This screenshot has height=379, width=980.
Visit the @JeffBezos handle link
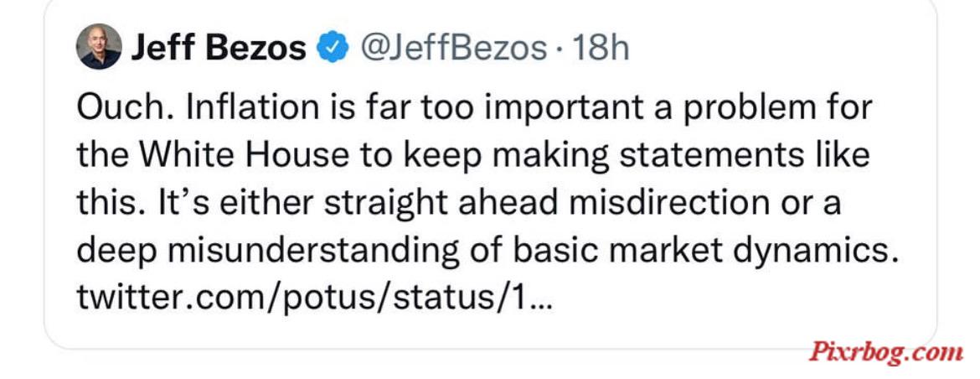click(454, 48)
